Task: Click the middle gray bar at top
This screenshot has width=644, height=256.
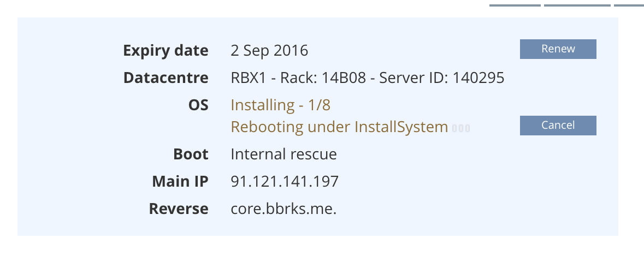Action: coord(577,5)
